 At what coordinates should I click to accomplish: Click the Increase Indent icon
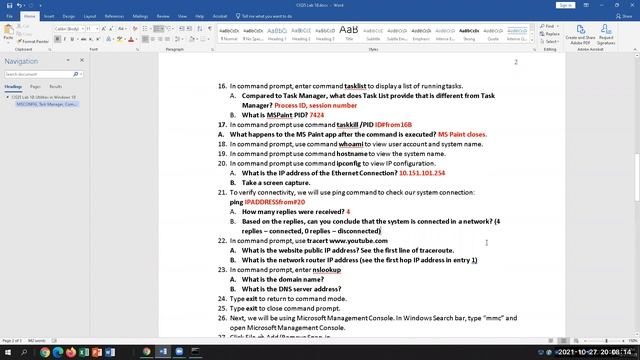pos(189,29)
